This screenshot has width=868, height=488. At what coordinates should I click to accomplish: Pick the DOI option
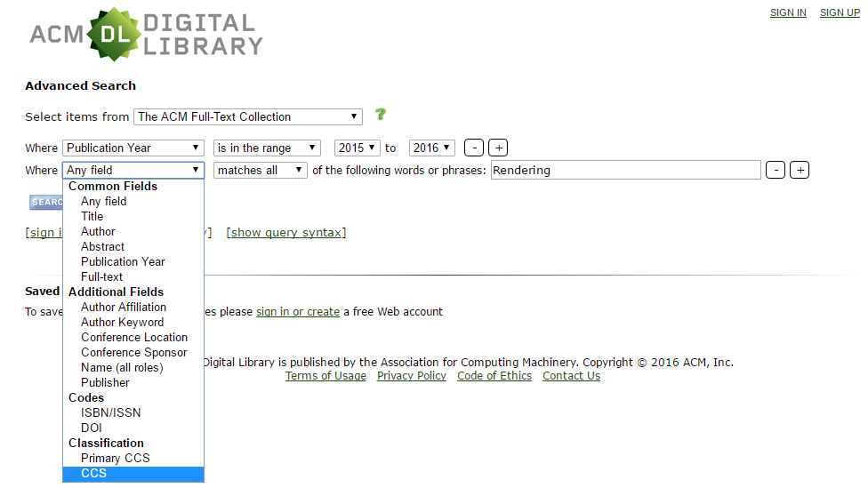click(x=133, y=428)
